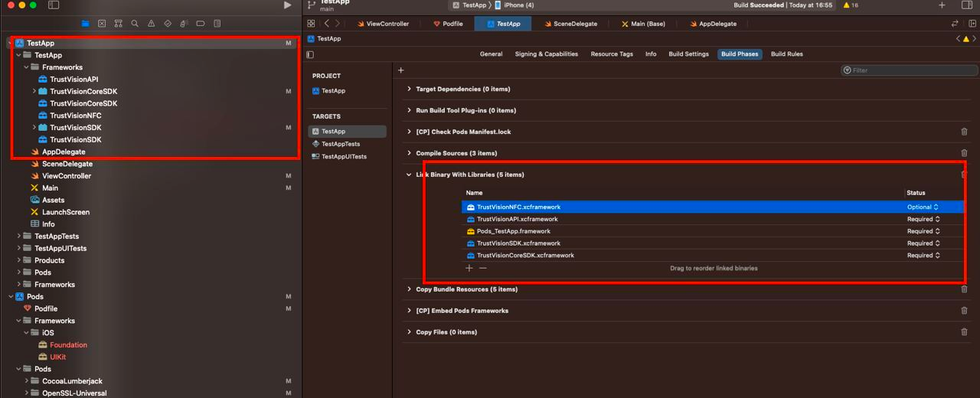This screenshot has height=398, width=980.
Task: Expand Copy Bundle Resources section
Action: point(410,289)
